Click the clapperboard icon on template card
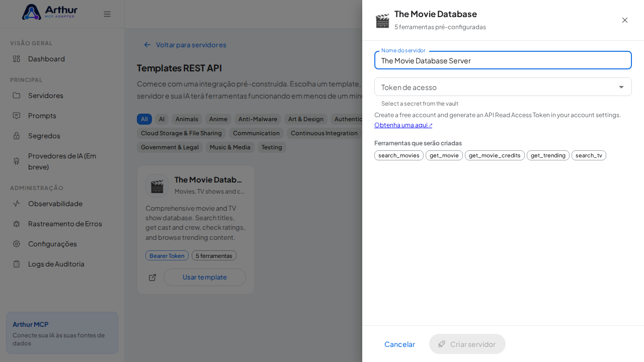 coord(157,186)
